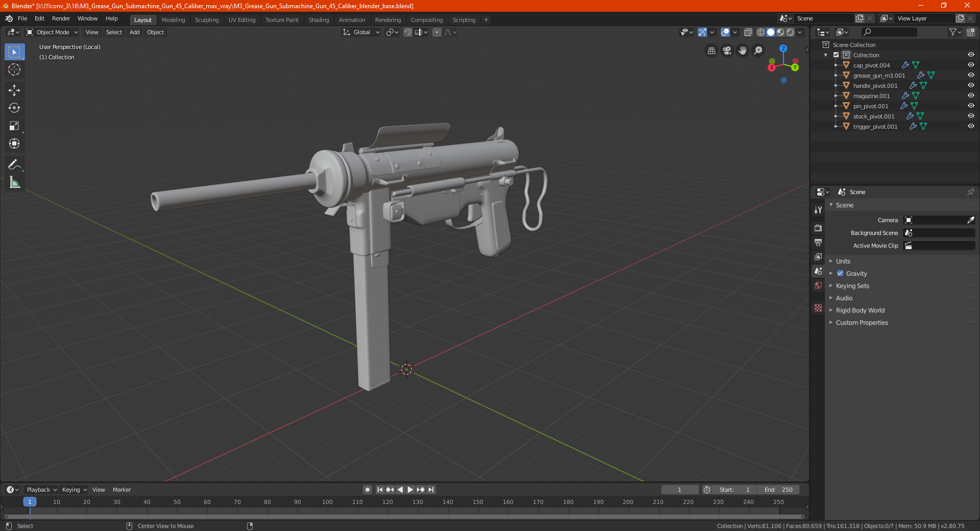Open the timeline Marker menu
This screenshot has width=980, height=531.
(121, 490)
